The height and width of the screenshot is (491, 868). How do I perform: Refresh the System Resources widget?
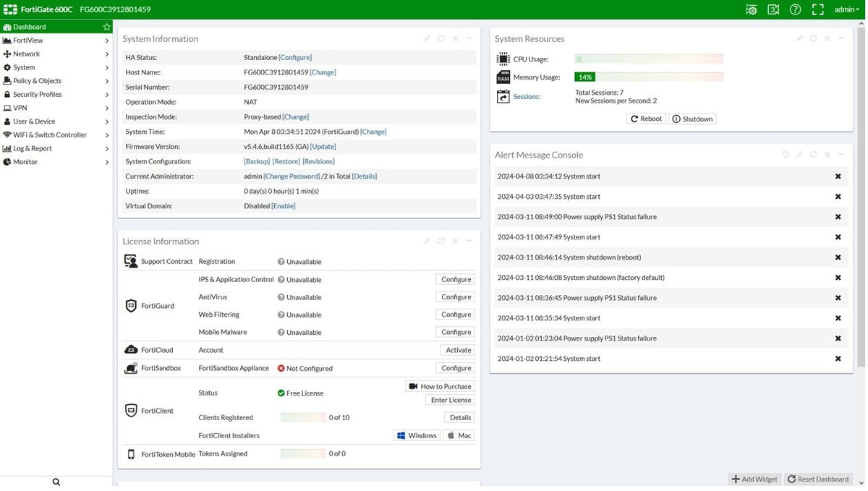(x=813, y=38)
